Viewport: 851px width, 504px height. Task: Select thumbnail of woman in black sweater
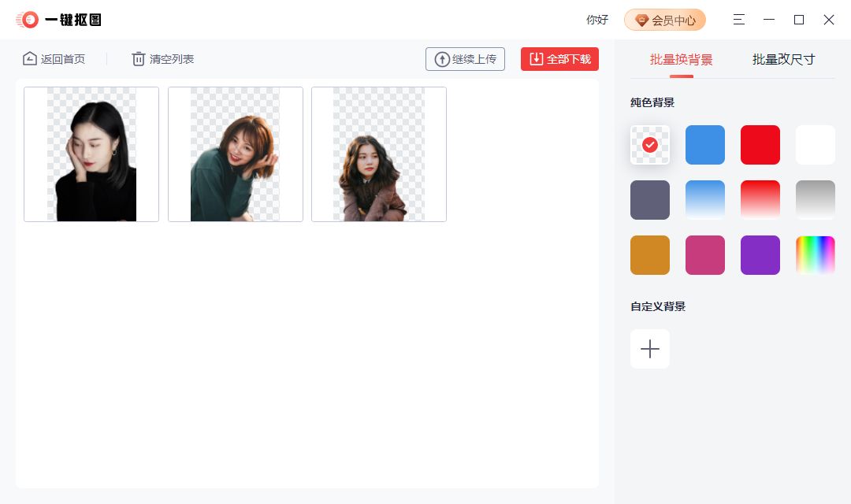[x=91, y=154]
